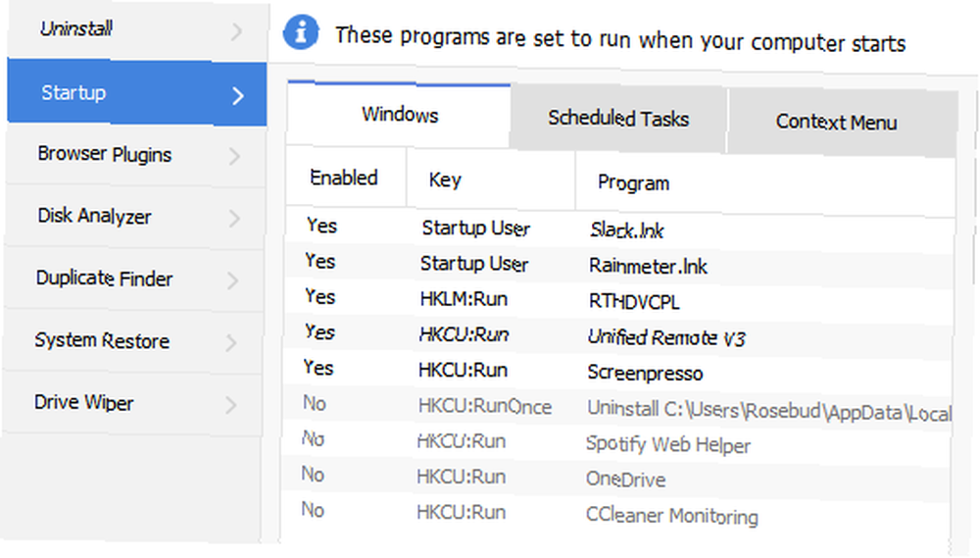Screen dimensions: 980x558
Task: Click the chevron arrow beside Uninstall
Action: (x=236, y=31)
